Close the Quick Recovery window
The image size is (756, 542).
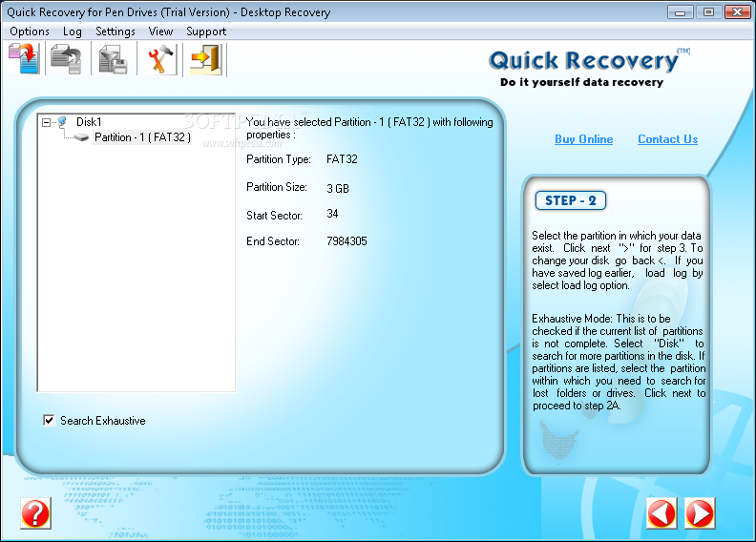(x=737, y=12)
